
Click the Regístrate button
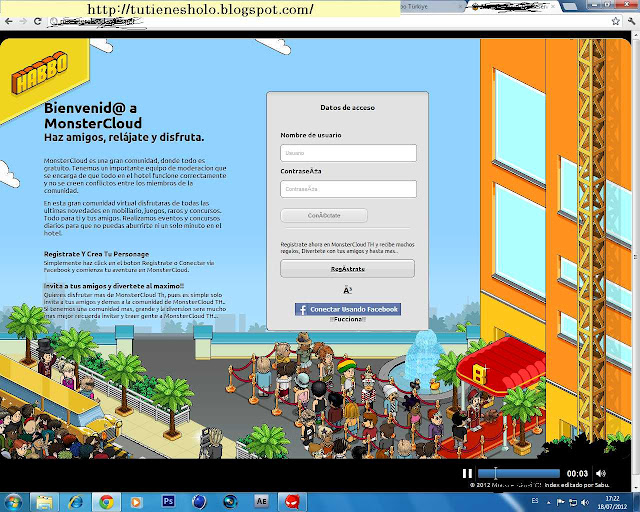[x=347, y=269]
